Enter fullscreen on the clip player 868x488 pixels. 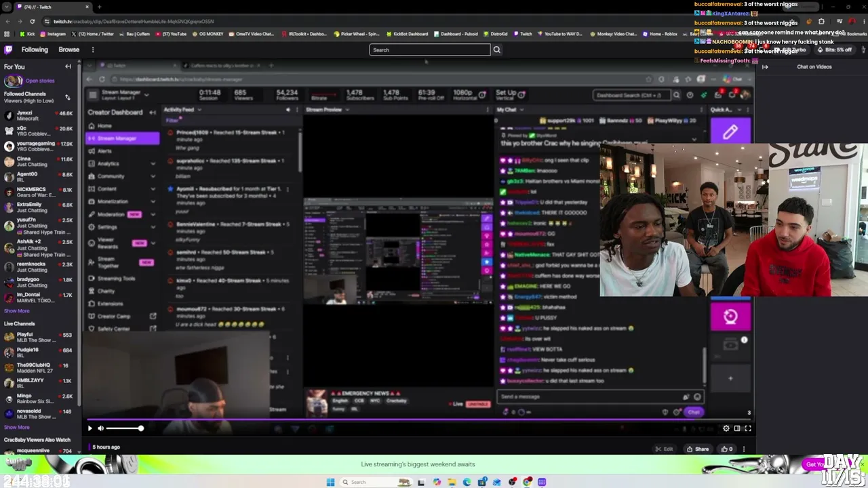coord(748,428)
